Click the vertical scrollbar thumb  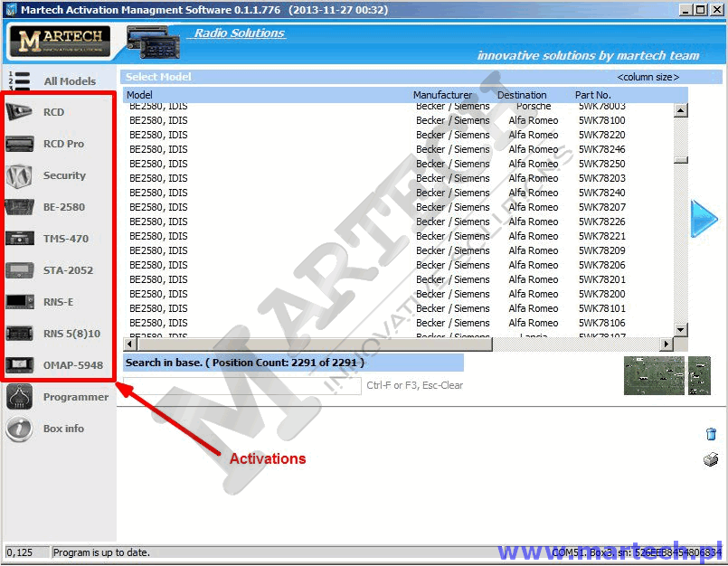(681, 160)
